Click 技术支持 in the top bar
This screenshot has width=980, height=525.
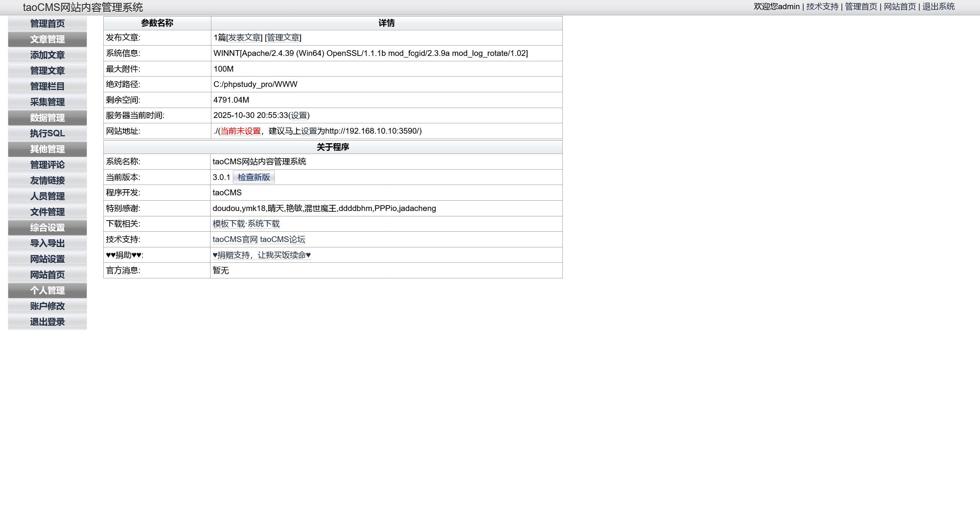(822, 7)
